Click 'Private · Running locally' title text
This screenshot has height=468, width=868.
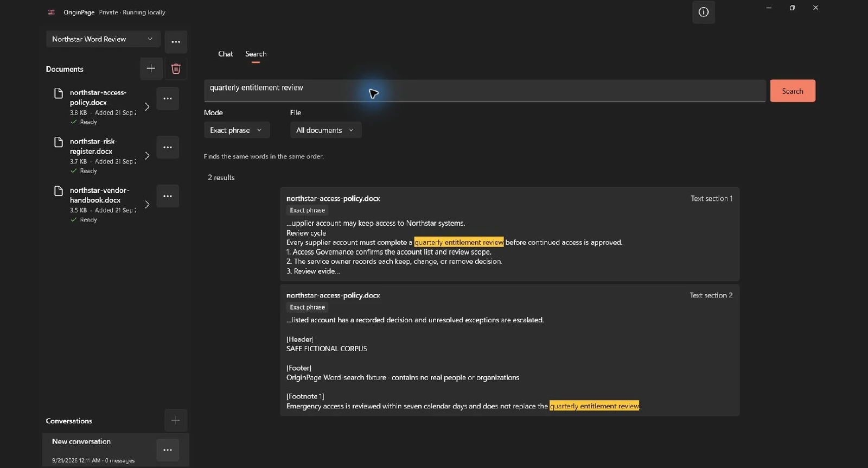point(132,12)
